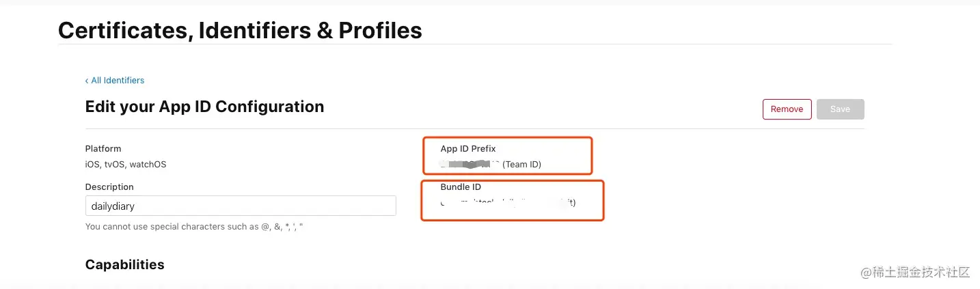Select the iOS, tvOS, watchOS platform text
Image resolution: width=980 pixels, height=289 pixels.
click(126, 165)
